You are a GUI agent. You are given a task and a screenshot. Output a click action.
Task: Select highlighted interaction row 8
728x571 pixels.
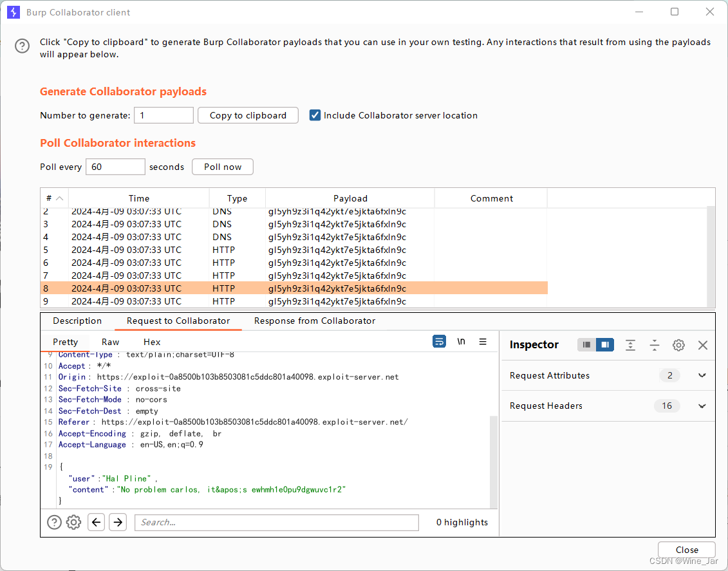click(294, 288)
